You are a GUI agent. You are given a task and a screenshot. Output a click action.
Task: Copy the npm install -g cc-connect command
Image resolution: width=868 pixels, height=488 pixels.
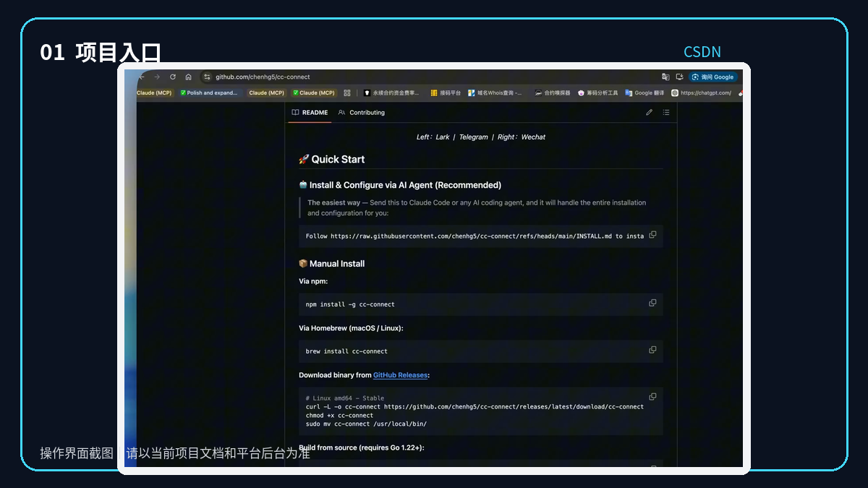pyautogui.click(x=652, y=303)
